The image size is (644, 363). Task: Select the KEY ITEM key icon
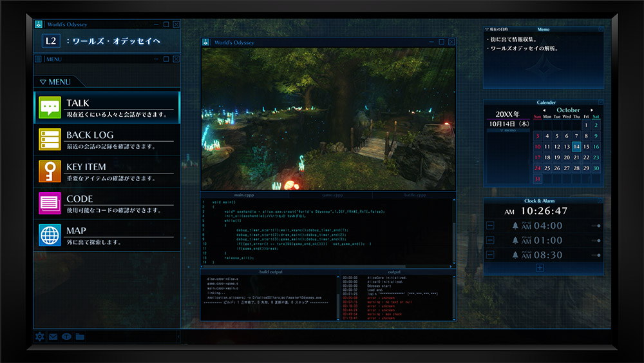50,172
